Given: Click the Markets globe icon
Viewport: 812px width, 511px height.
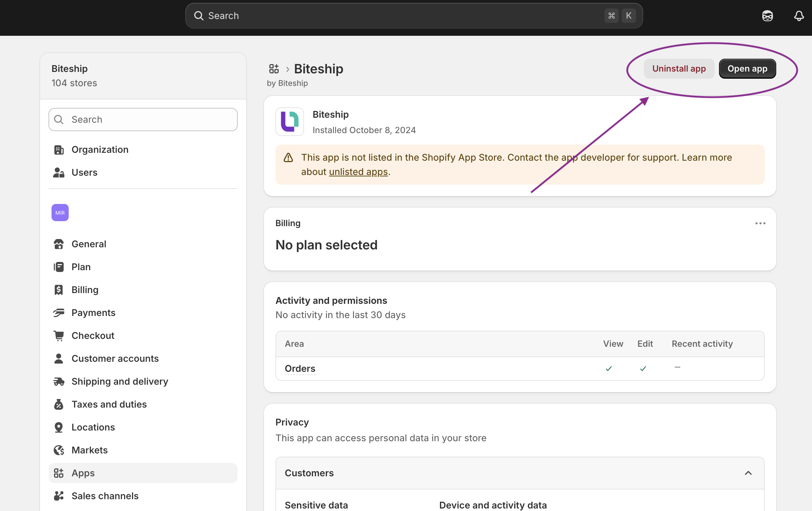Looking at the screenshot, I should pyautogui.click(x=59, y=450).
